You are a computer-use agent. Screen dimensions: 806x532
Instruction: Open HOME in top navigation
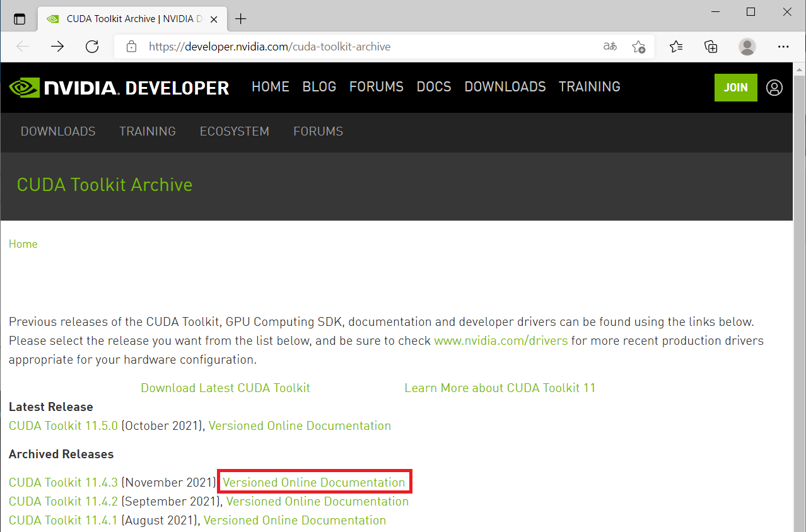coord(271,87)
